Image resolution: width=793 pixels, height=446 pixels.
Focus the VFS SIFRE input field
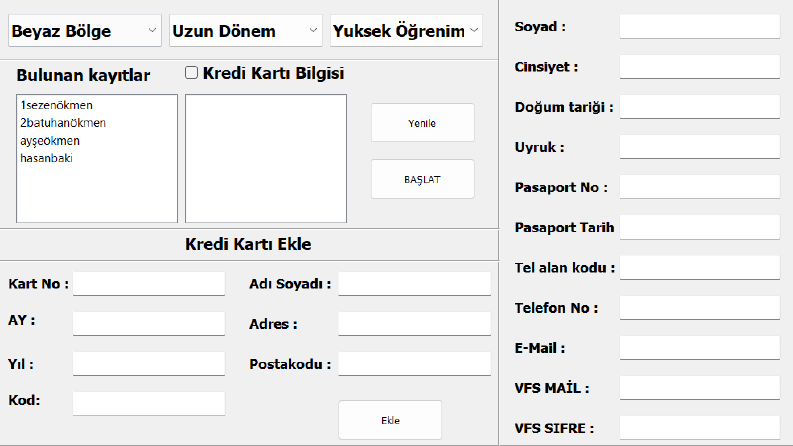pyautogui.click(x=700, y=428)
